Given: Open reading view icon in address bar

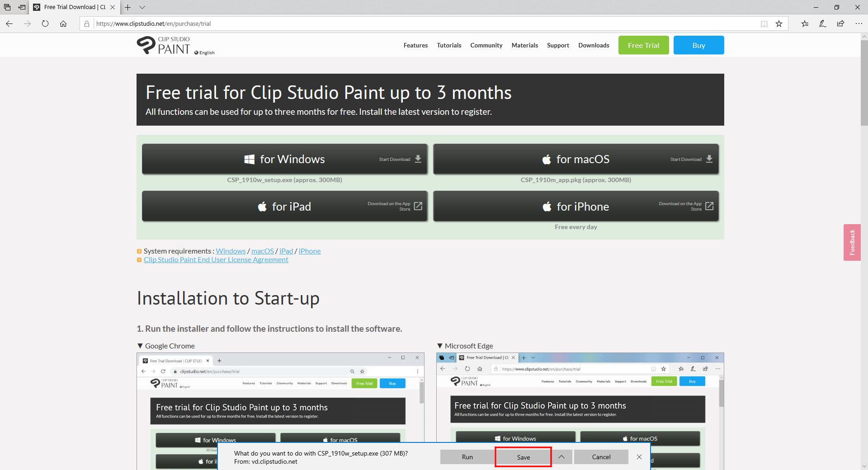Looking at the screenshot, I should [x=764, y=23].
